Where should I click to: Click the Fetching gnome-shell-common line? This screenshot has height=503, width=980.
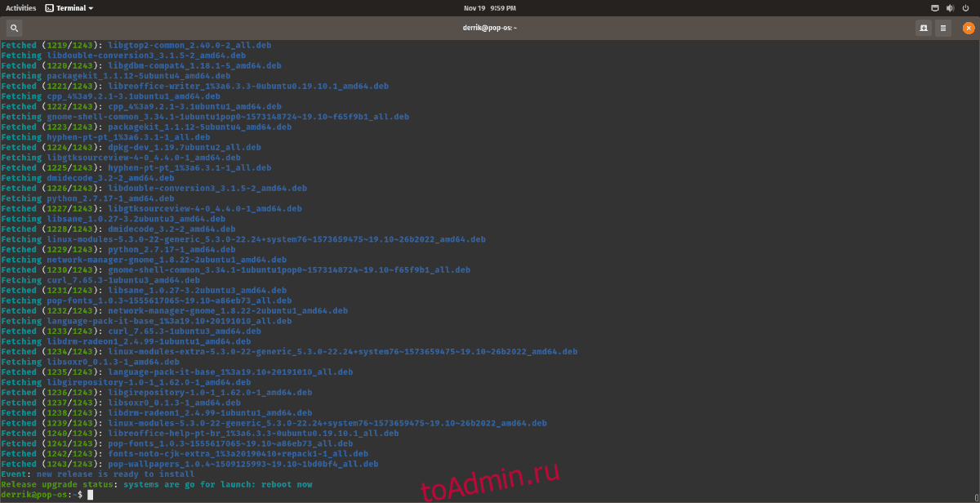coord(205,117)
